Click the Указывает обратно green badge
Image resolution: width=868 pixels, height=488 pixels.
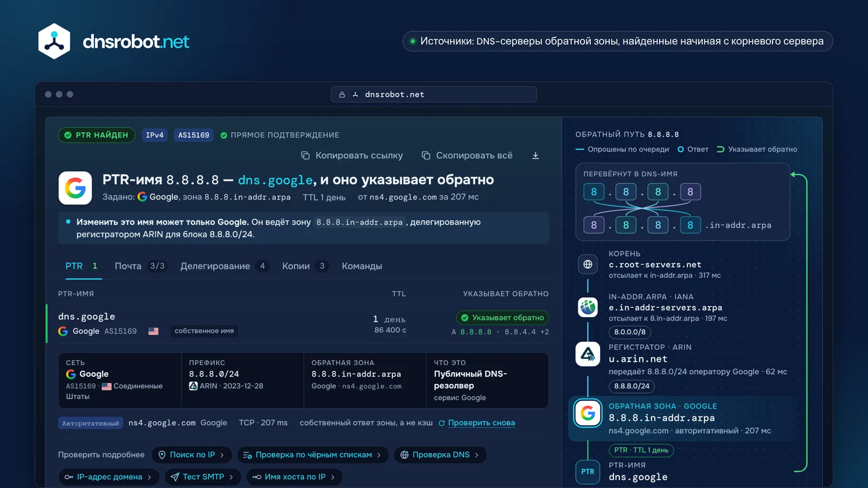click(502, 318)
